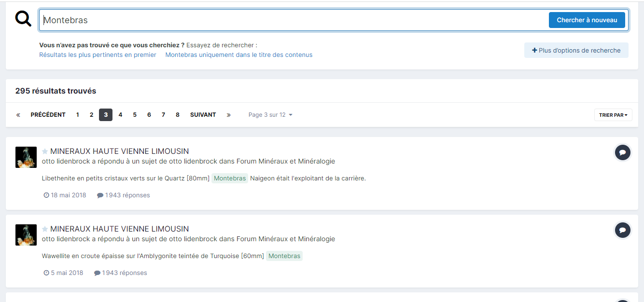The height and width of the screenshot is (302, 644).
Task: Click the comment bubble icon on second result
Action: click(x=622, y=230)
